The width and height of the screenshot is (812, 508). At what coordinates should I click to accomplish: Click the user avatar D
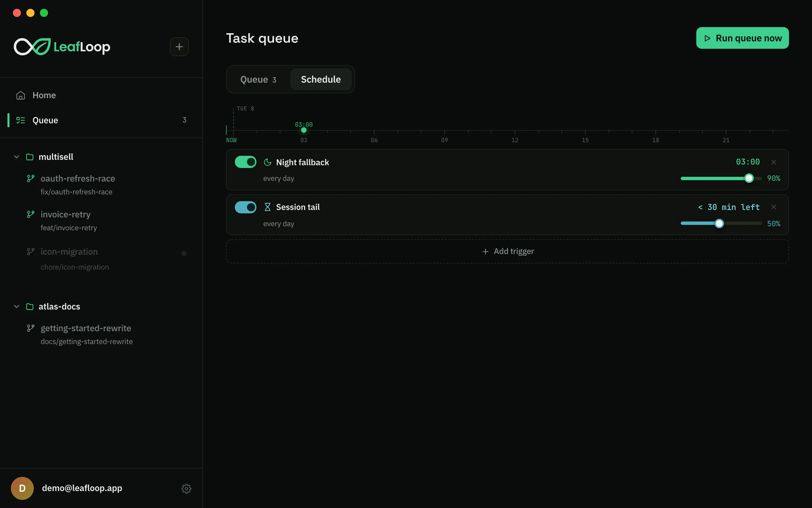tap(22, 488)
